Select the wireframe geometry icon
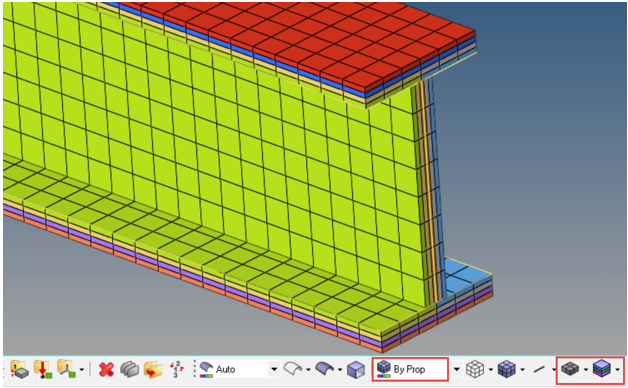This screenshot has height=388, width=628. (293, 368)
